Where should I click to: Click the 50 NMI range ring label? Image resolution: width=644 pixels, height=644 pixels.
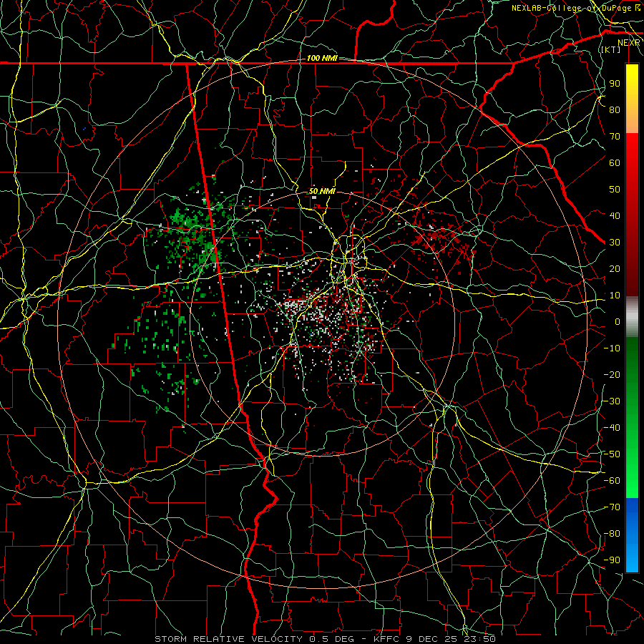tap(322, 191)
